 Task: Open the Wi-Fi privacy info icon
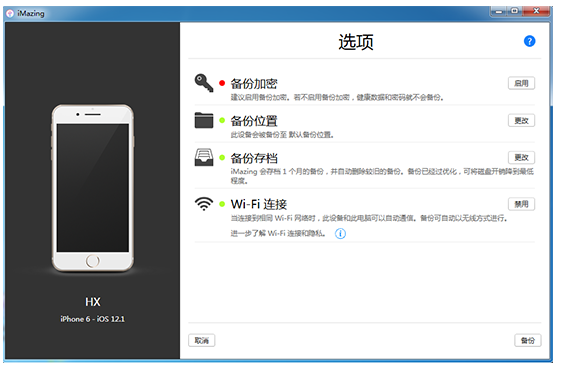point(340,234)
